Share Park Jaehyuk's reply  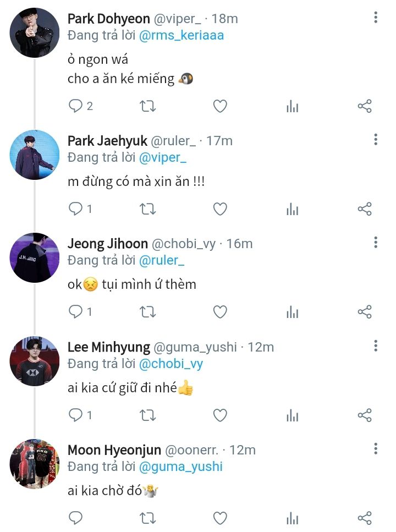[x=365, y=209]
